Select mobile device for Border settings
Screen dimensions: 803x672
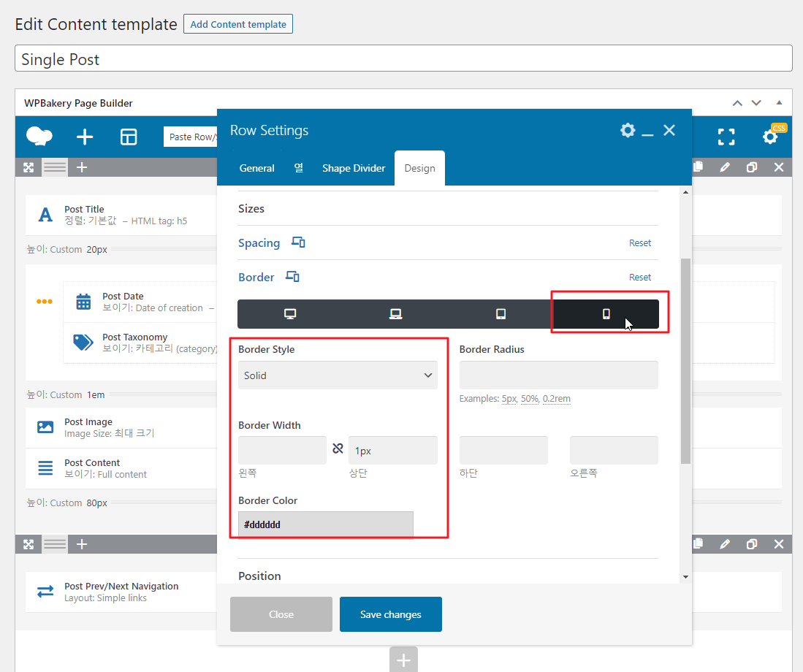click(606, 314)
